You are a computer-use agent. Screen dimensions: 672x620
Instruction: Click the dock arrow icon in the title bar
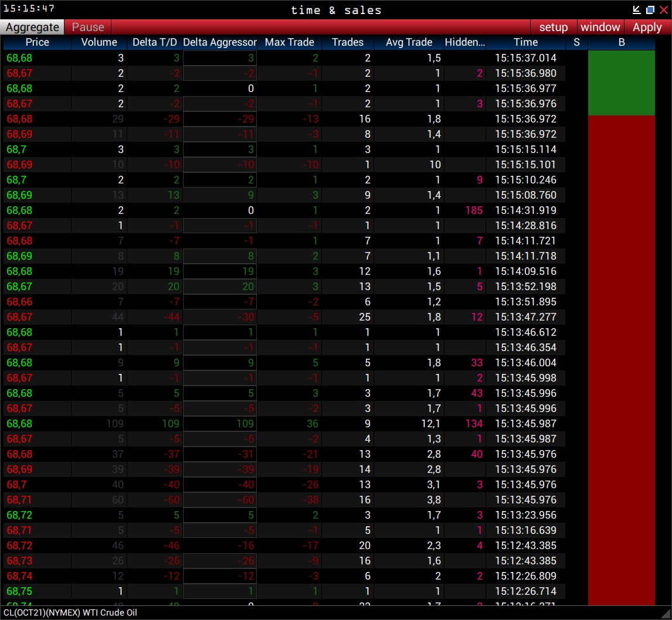click(x=637, y=9)
